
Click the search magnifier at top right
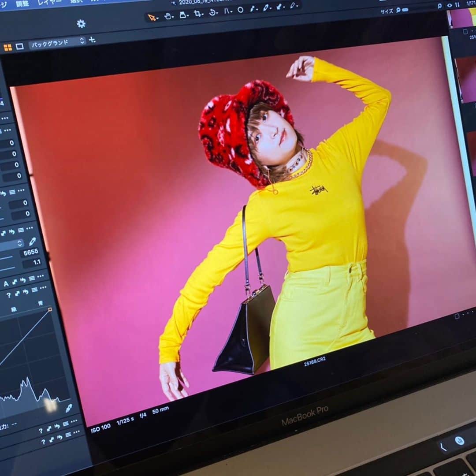click(439, 6)
